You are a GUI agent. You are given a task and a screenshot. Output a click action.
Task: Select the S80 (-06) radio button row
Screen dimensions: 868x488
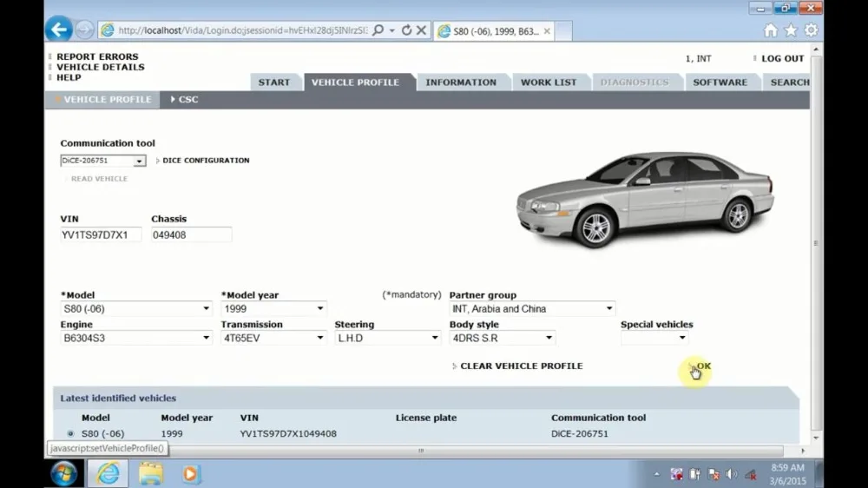[70, 433]
